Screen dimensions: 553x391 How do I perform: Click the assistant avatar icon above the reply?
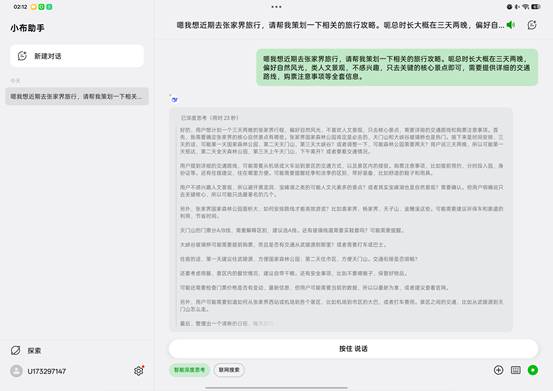coord(174,100)
